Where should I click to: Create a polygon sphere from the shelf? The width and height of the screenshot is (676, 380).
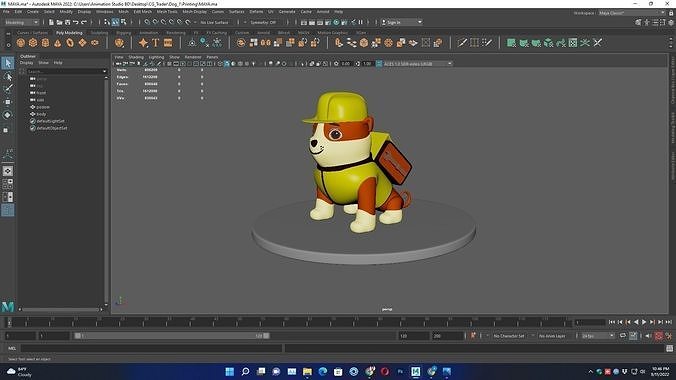tap(20, 43)
